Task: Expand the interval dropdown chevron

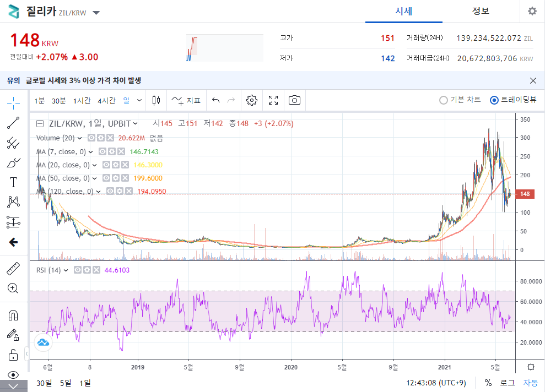Action: [x=139, y=100]
